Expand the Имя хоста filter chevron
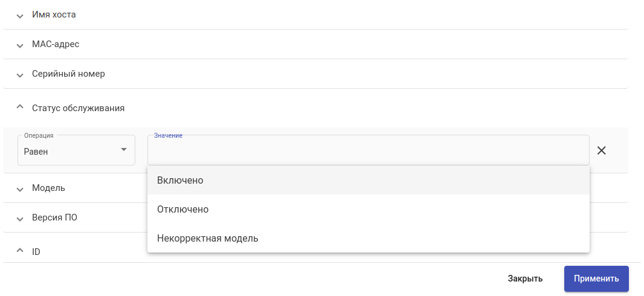This screenshot has width=644, height=296. pos(20,15)
